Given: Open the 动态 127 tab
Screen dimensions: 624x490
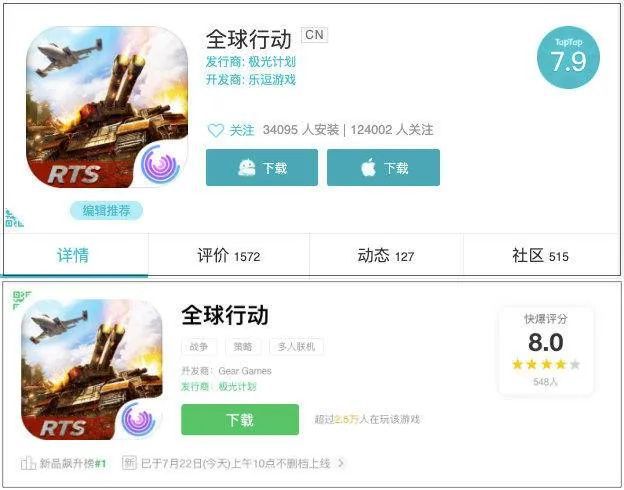Looking at the screenshot, I should point(386,255).
